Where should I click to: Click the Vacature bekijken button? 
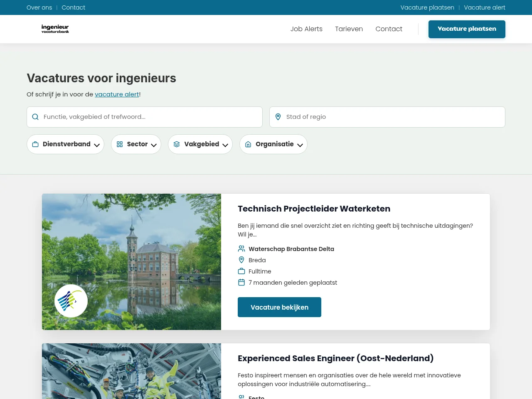pyautogui.click(x=279, y=307)
